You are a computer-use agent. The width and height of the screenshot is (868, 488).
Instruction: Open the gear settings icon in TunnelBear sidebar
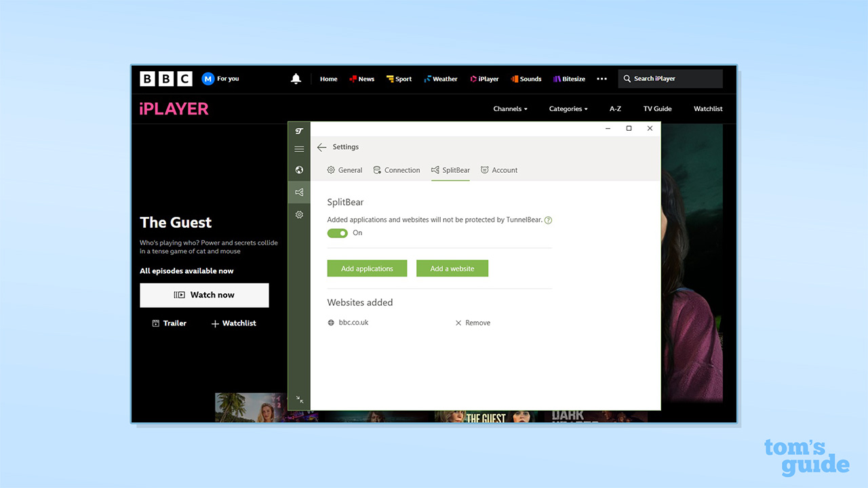point(299,215)
